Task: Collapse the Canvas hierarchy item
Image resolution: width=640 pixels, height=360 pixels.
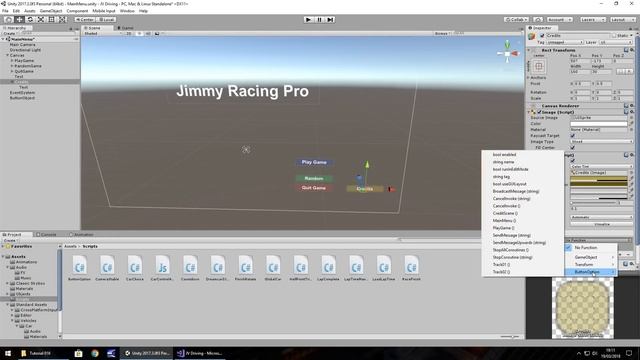Action: 7,55
